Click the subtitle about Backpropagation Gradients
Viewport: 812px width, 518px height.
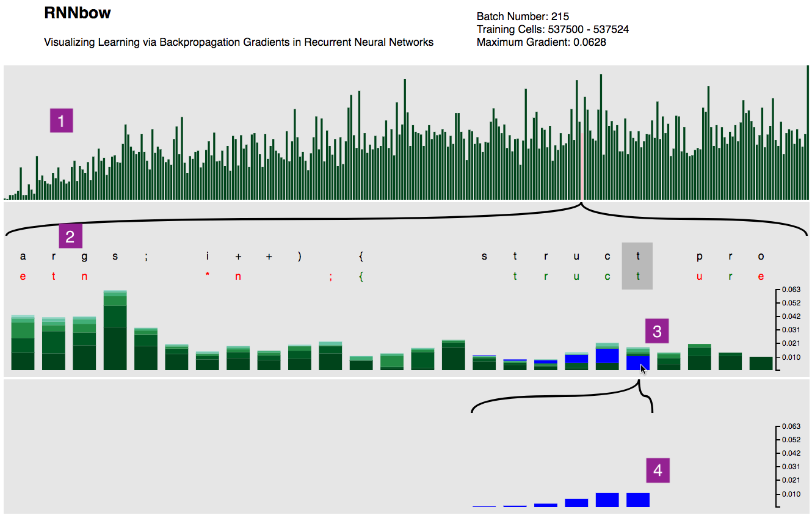[239, 42]
